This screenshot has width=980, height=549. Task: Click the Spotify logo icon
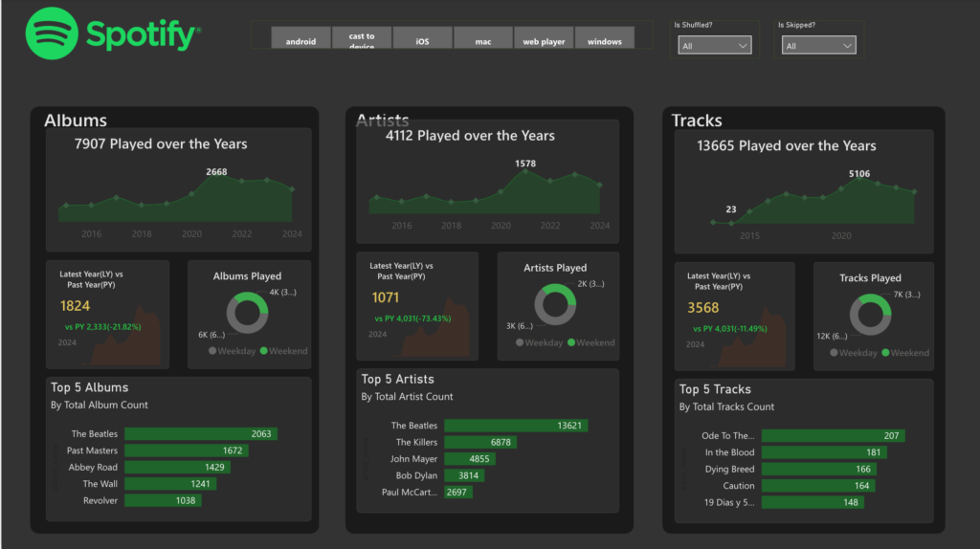[x=52, y=33]
